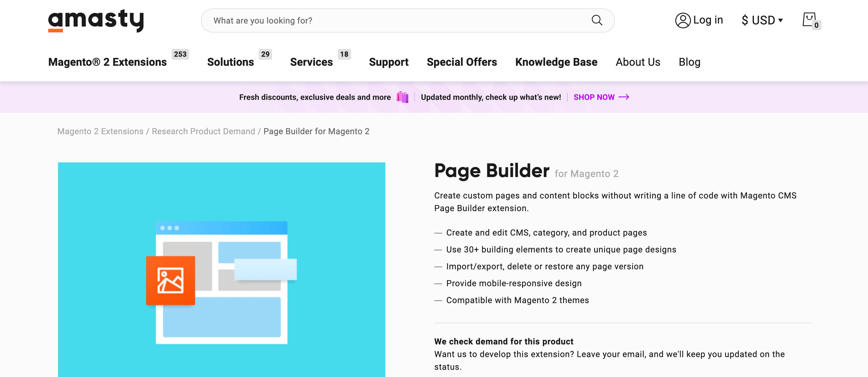Click the search magnifier icon
Viewport: 868px width, 377px height.
click(597, 20)
